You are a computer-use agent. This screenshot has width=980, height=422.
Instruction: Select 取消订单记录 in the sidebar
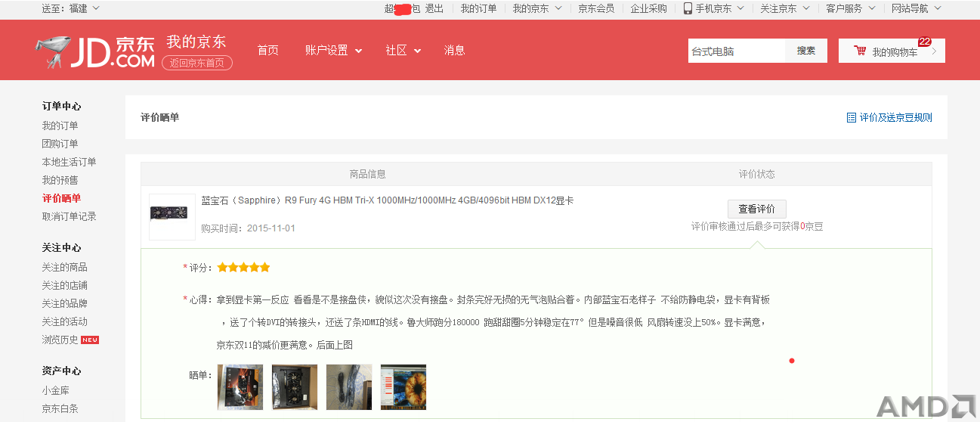[69, 216]
